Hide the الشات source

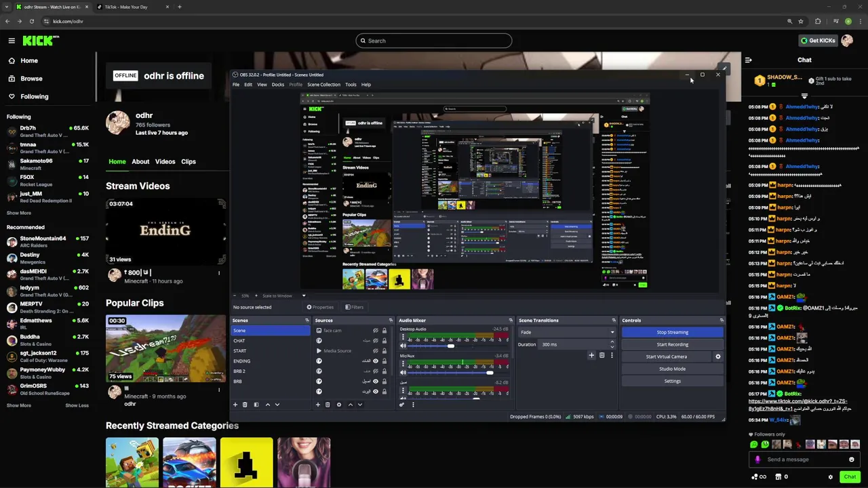376,361
